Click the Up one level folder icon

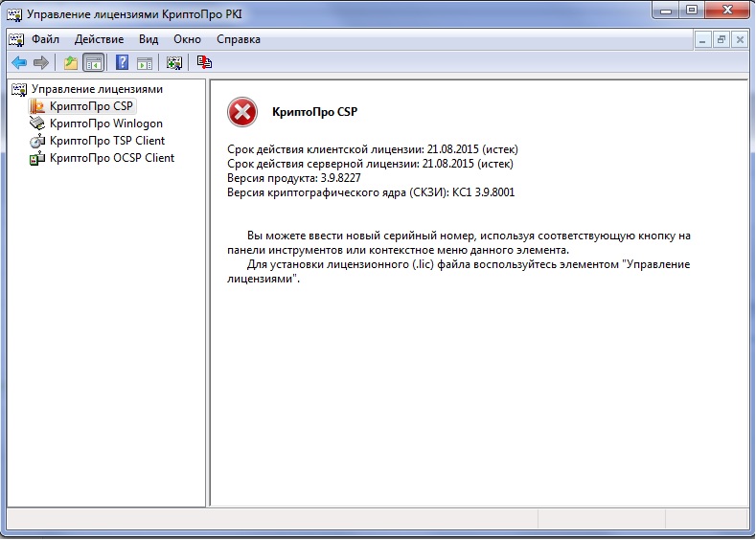click(71, 62)
